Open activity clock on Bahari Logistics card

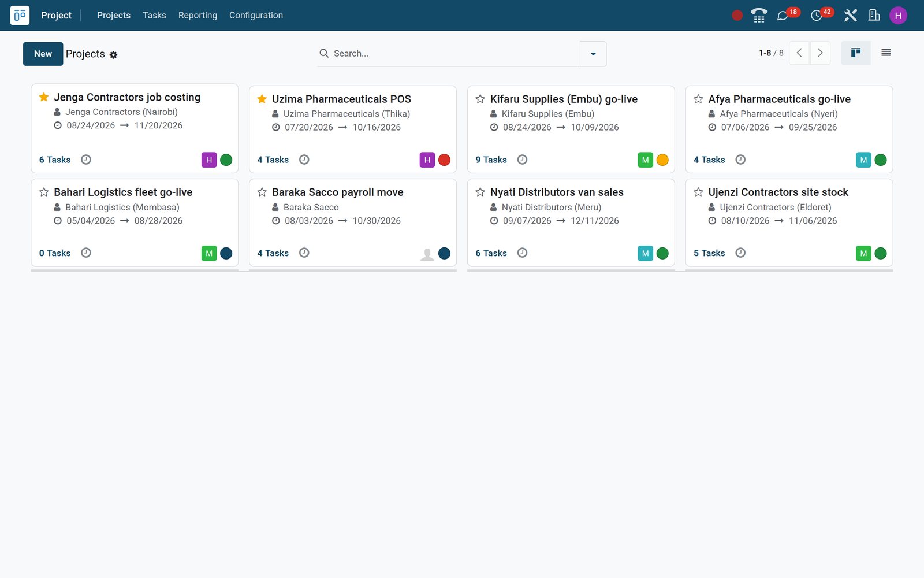coord(86,253)
